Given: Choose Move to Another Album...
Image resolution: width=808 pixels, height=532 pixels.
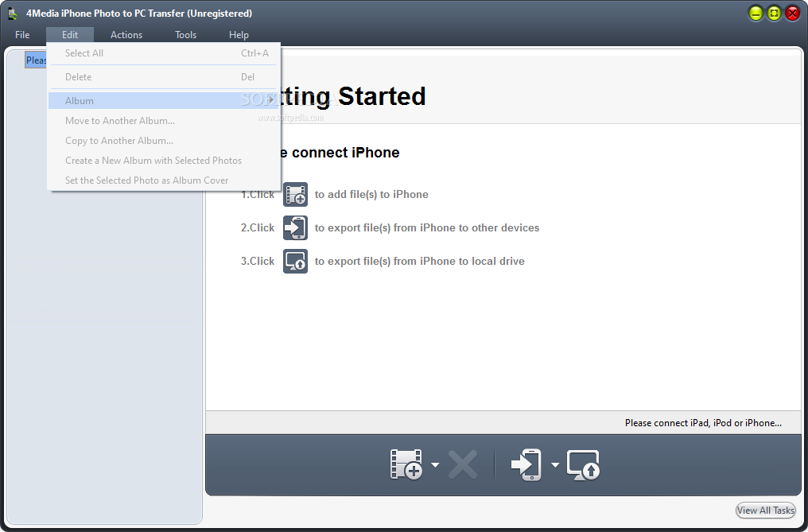Looking at the screenshot, I should pyautogui.click(x=164, y=121).
